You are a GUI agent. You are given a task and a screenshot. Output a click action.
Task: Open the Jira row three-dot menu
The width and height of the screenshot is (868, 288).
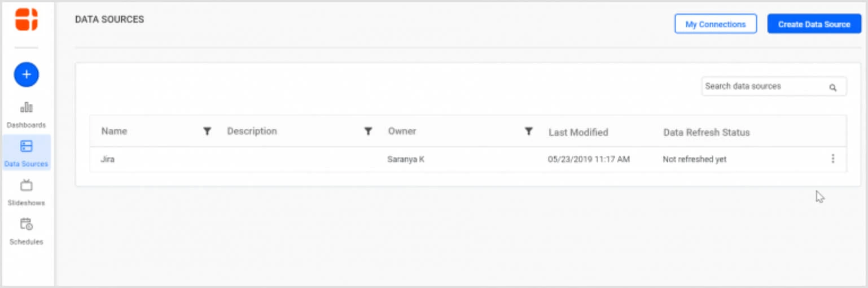tap(833, 159)
